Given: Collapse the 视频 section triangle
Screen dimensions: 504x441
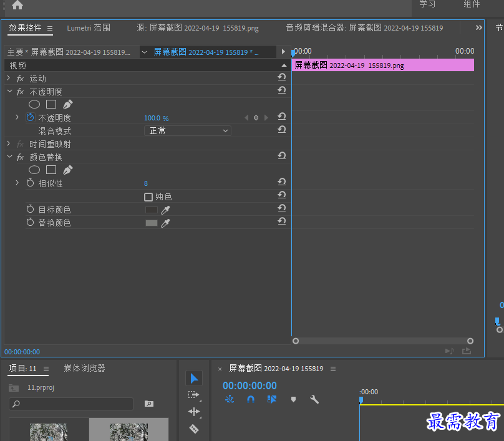Looking at the screenshot, I should click(284, 65).
